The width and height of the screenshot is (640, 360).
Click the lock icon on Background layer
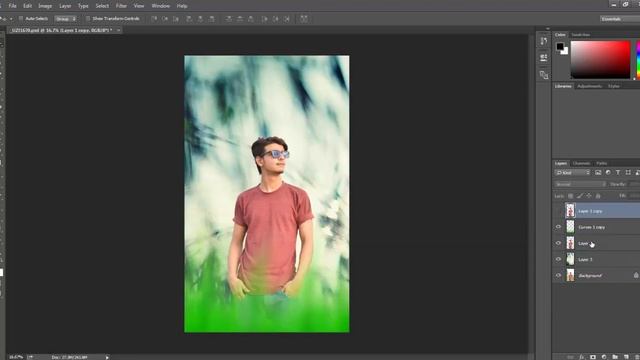(x=636, y=275)
